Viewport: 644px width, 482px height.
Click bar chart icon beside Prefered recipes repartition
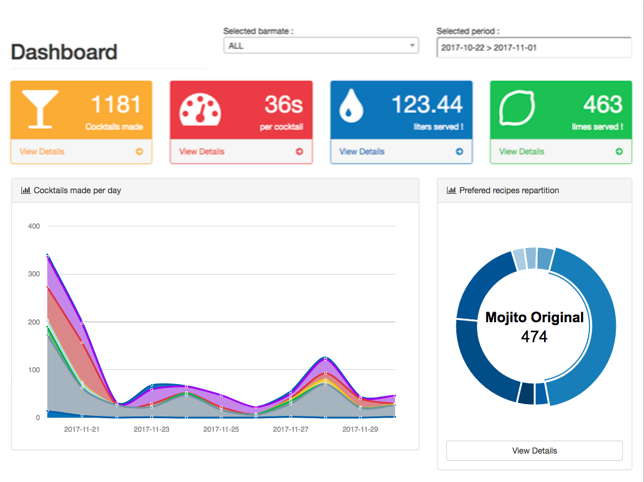pyautogui.click(x=451, y=190)
